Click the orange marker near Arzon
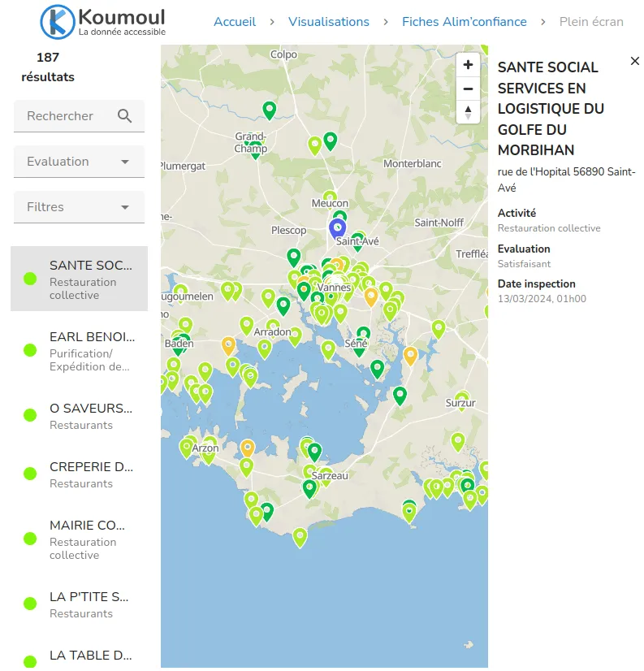Image resolution: width=644 pixels, height=671 pixels. click(x=248, y=448)
